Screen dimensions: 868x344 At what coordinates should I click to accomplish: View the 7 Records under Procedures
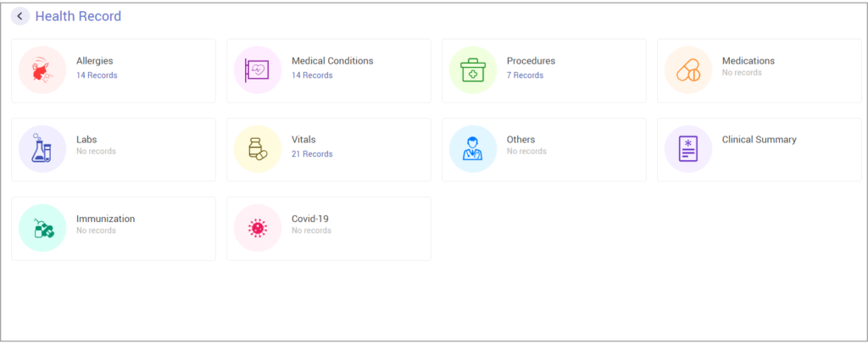(525, 75)
